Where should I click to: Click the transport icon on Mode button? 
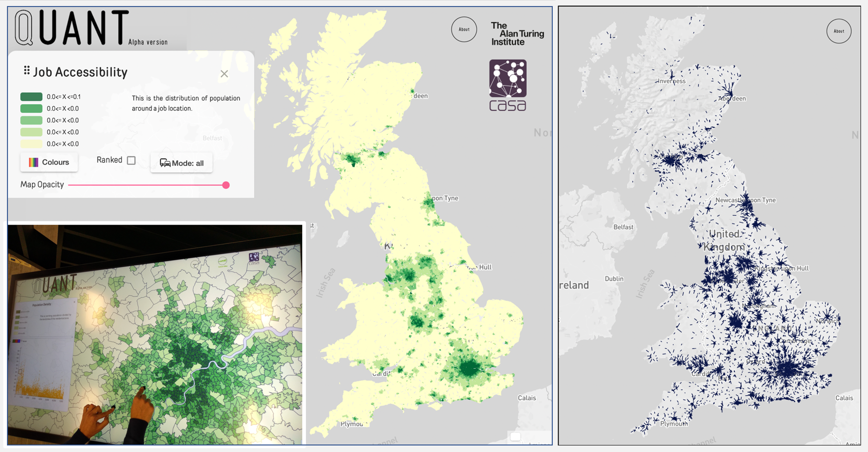pos(165,163)
